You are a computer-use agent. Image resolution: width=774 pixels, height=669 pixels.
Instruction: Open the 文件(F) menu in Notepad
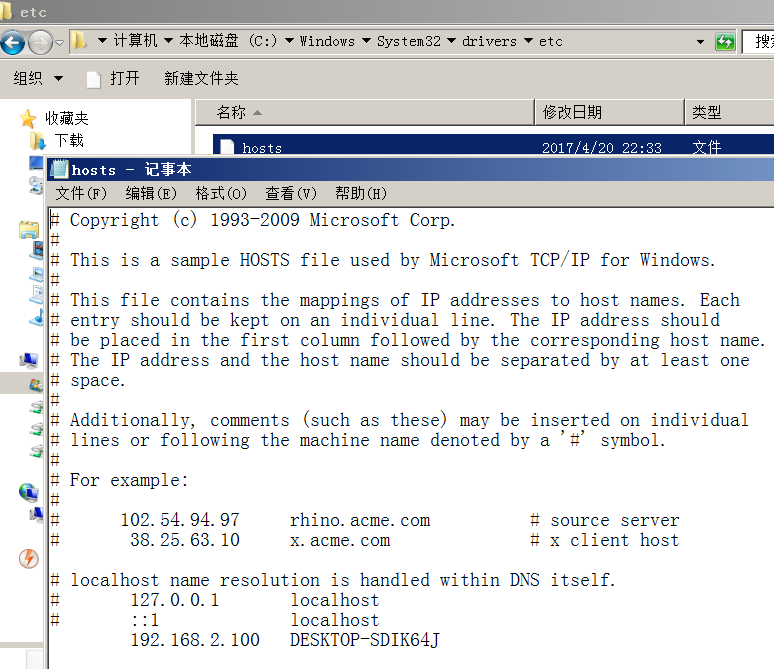pos(81,193)
